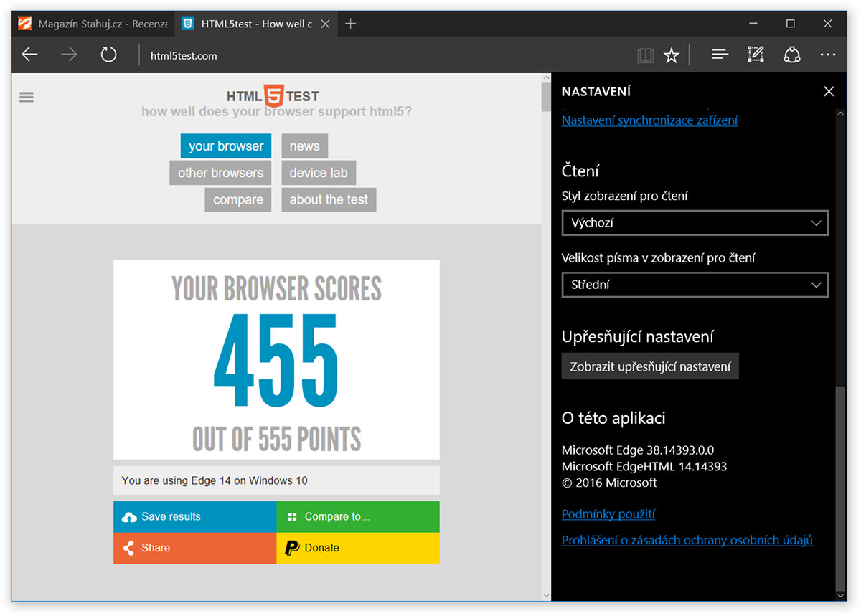Click the forward navigation arrow
The image size is (861, 616).
(69, 55)
